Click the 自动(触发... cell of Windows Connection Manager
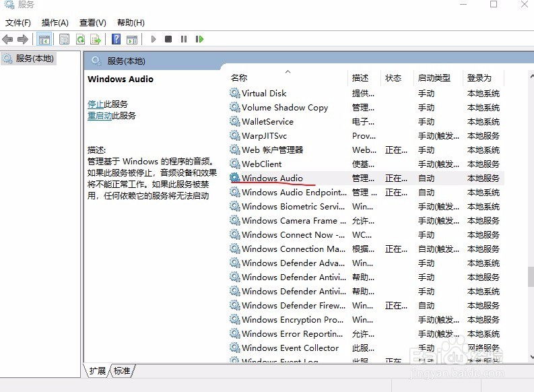Screen dimensions: 534x392 438,249
